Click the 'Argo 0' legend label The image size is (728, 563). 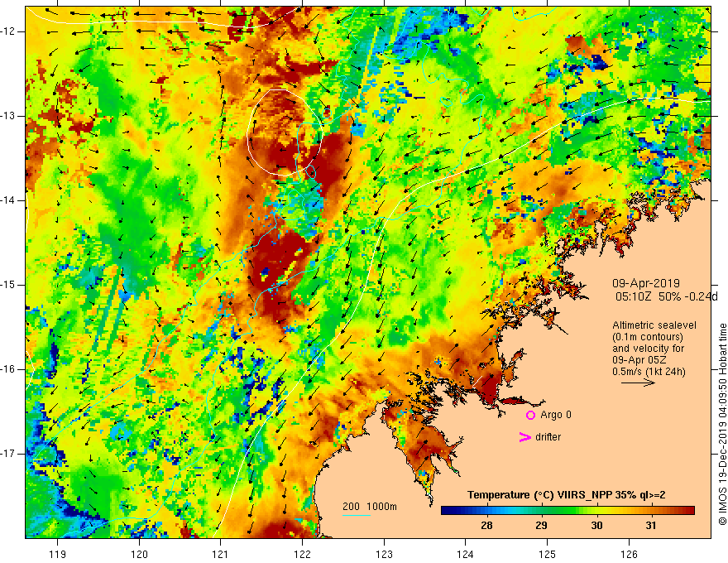(556, 415)
